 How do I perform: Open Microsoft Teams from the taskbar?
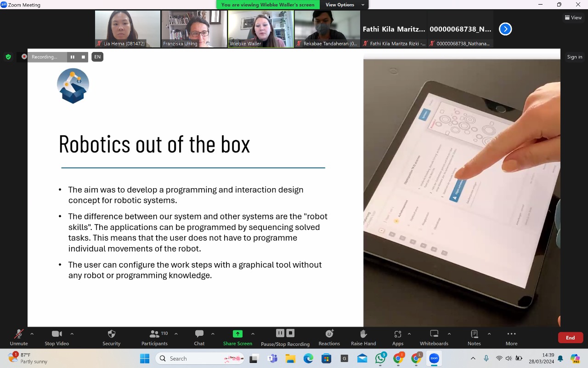click(272, 358)
